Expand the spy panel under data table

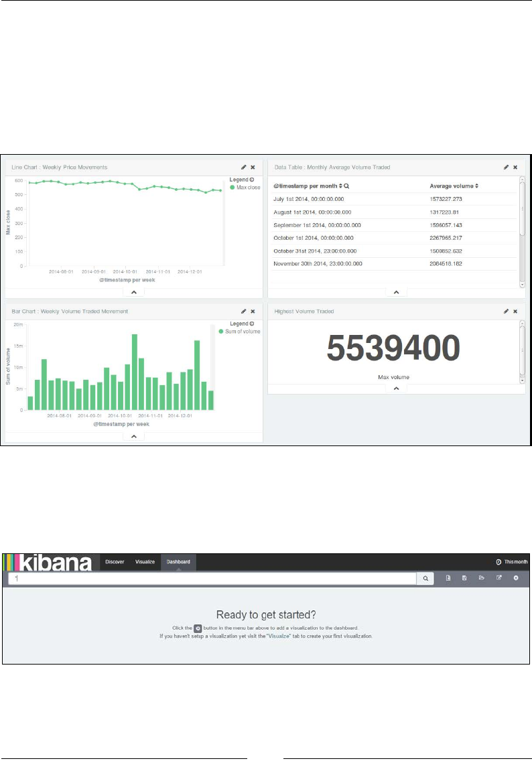396,293
